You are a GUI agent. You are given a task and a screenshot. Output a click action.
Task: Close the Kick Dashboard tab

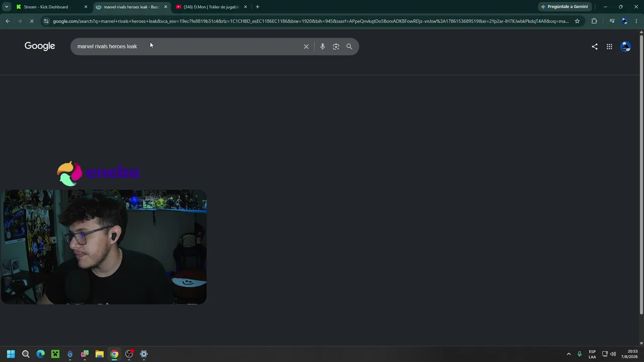(86, 7)
